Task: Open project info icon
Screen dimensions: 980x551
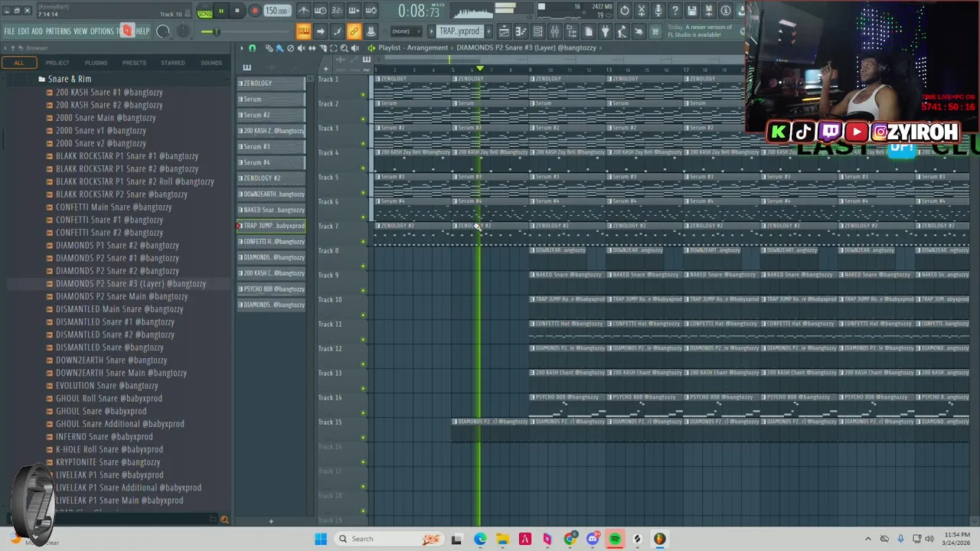Action: coord(725,11)
